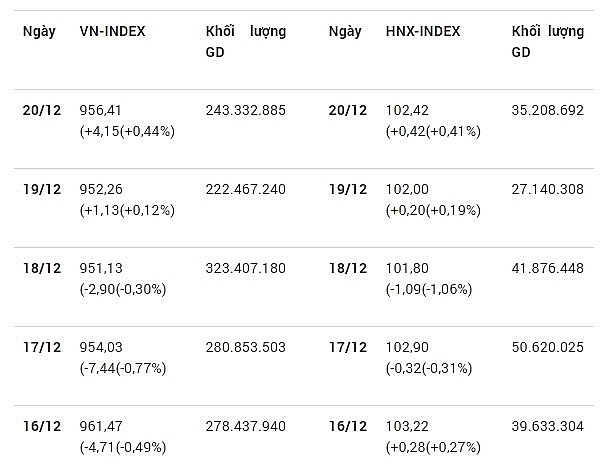Click the volume figure 323.407.180
601x472 pixels.
pos(245,268)
